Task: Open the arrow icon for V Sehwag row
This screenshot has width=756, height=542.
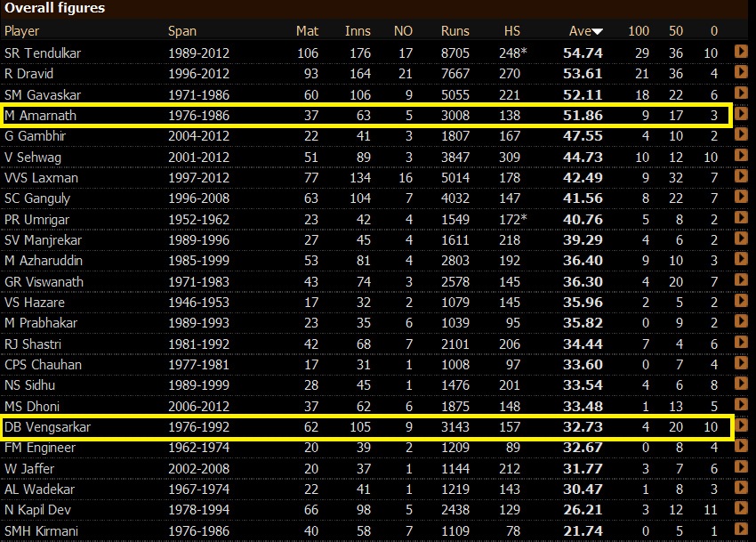Action: (x=741, y=155)
